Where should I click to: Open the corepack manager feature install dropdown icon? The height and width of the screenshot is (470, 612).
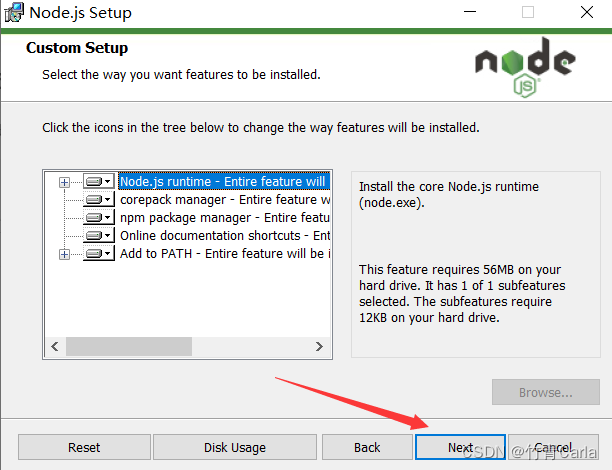click(x=99, y=199)
